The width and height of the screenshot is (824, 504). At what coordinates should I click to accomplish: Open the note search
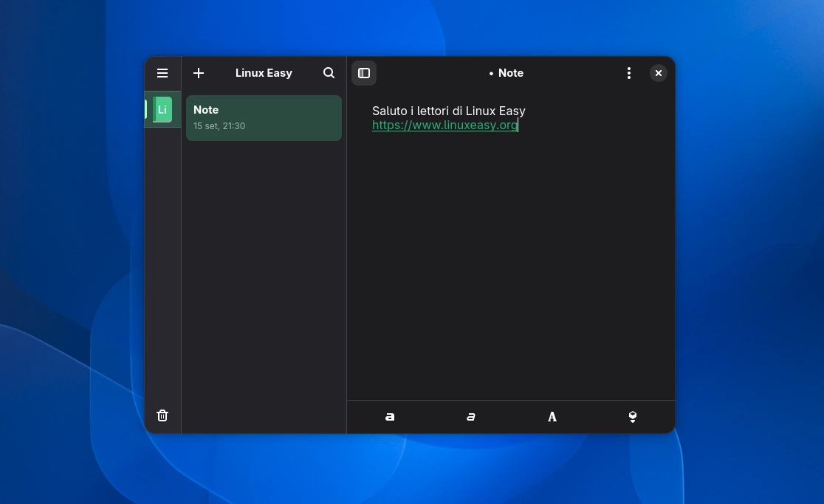click(329, 73)
